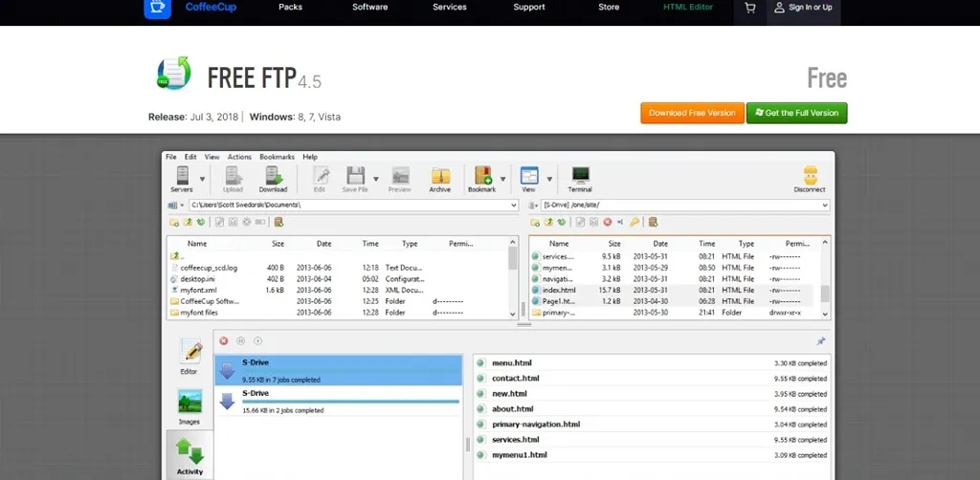The height and width of the screenshot is (480, 980).
Task: Click the Download Free Version button
Action: point(692,113)
